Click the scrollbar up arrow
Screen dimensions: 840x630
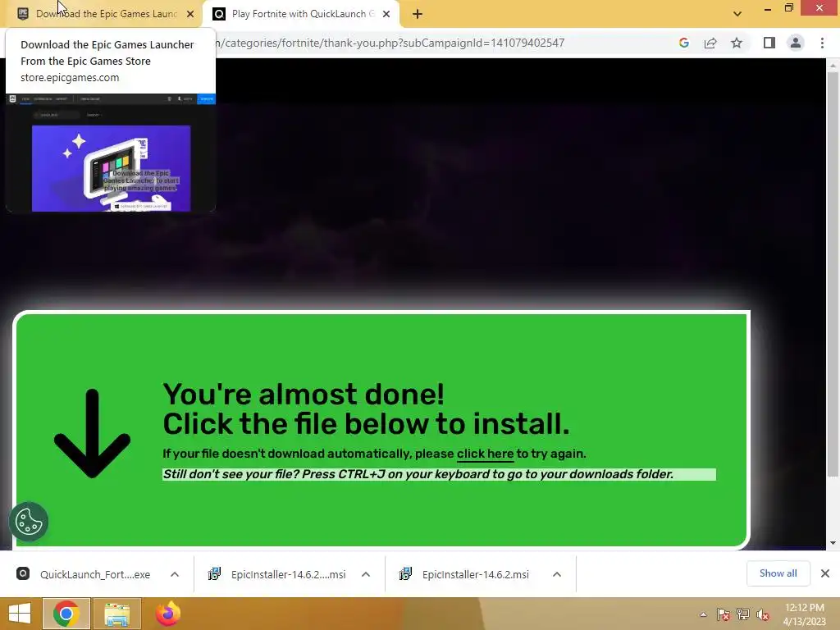coord(833,66)
